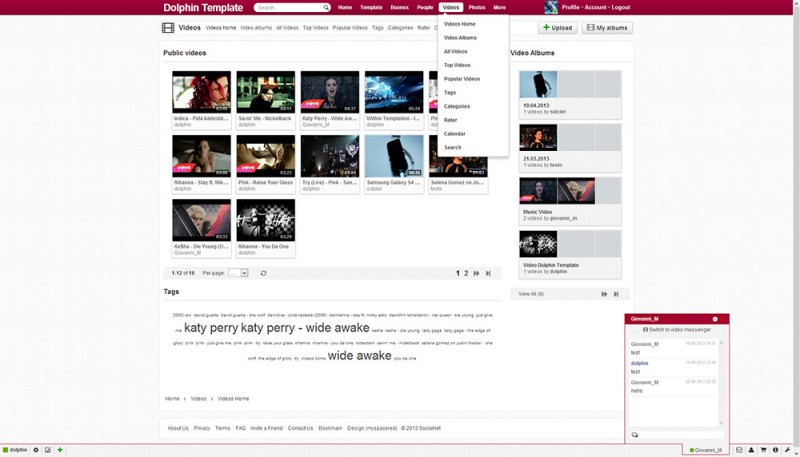Click the filmstrip Videos icon beside page title
The width and height of the screenshot is (800, 457).
click(168, 28)
